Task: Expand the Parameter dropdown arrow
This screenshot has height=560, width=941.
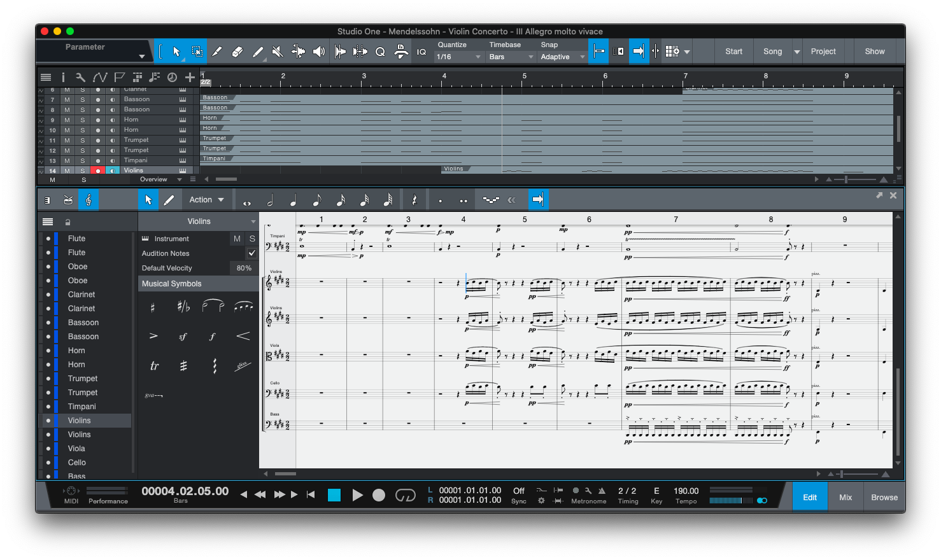Action: pyautogui.click(x=142, y=57)
